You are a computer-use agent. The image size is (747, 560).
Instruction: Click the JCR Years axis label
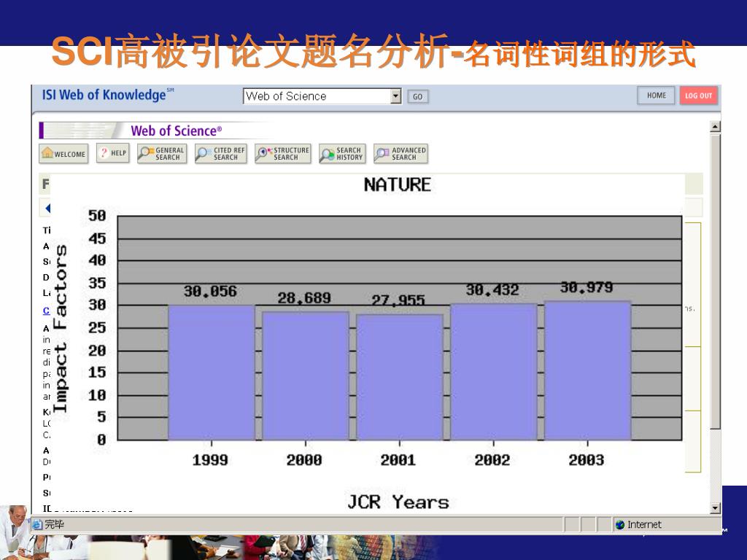(398, 502)
